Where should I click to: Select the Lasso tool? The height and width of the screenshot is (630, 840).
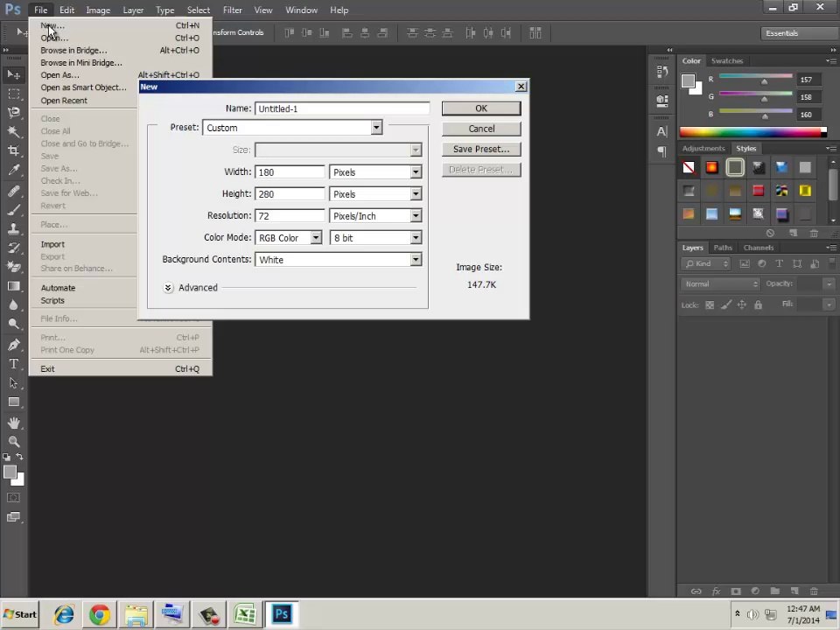(14, 113)
